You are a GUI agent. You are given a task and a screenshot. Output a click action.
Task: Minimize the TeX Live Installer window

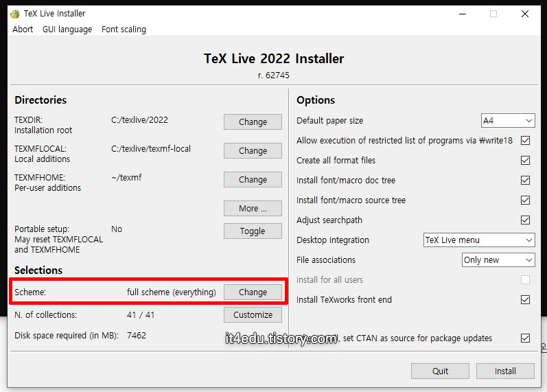pyautogui.click(x=463, y=14)
